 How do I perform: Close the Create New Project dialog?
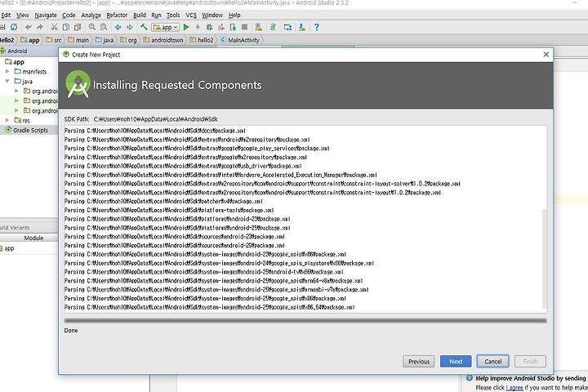pyautogui.click(x=546, y=55)
